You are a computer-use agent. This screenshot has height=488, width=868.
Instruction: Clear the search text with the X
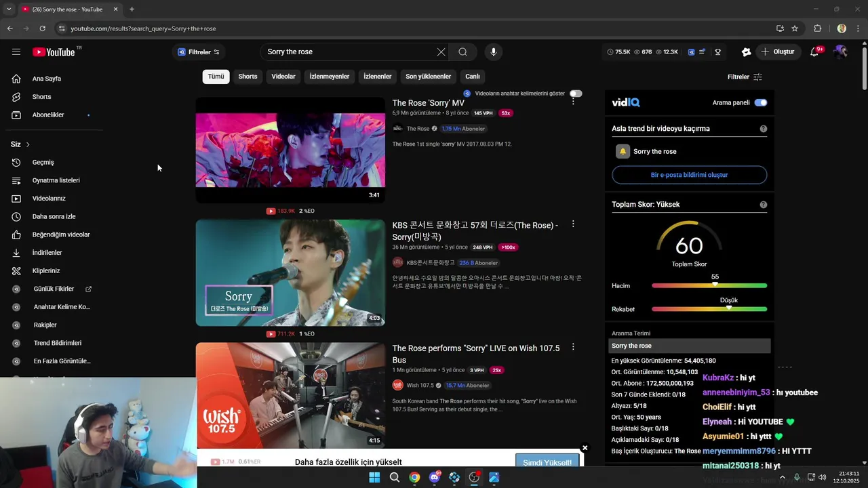[x=441, y=52]
